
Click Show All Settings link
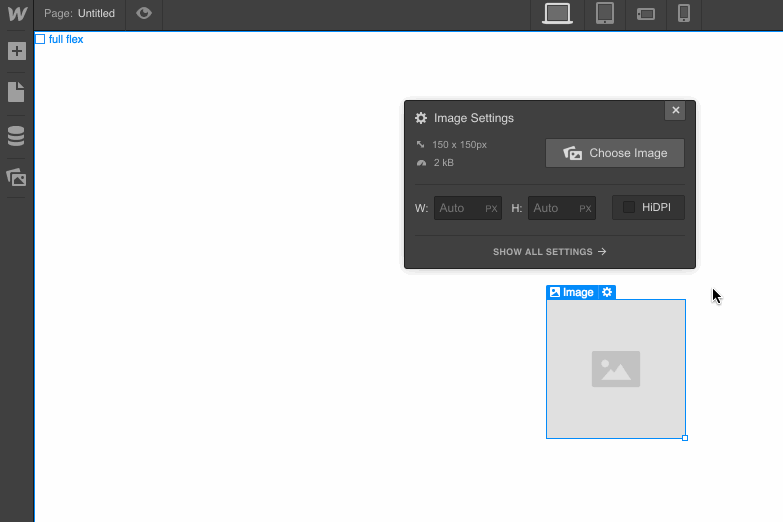point(549,252)
